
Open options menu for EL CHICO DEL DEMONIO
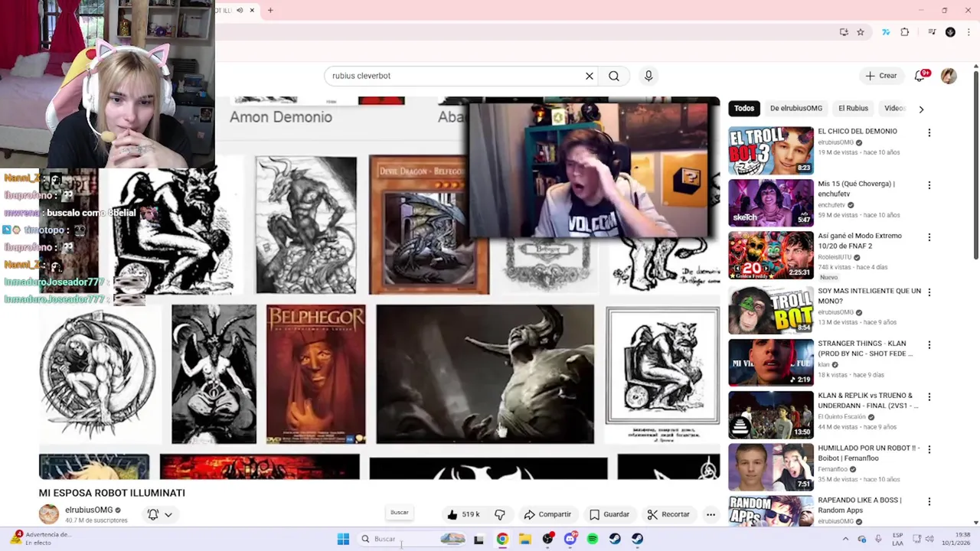pyautogui.click(x=929, y=133)
